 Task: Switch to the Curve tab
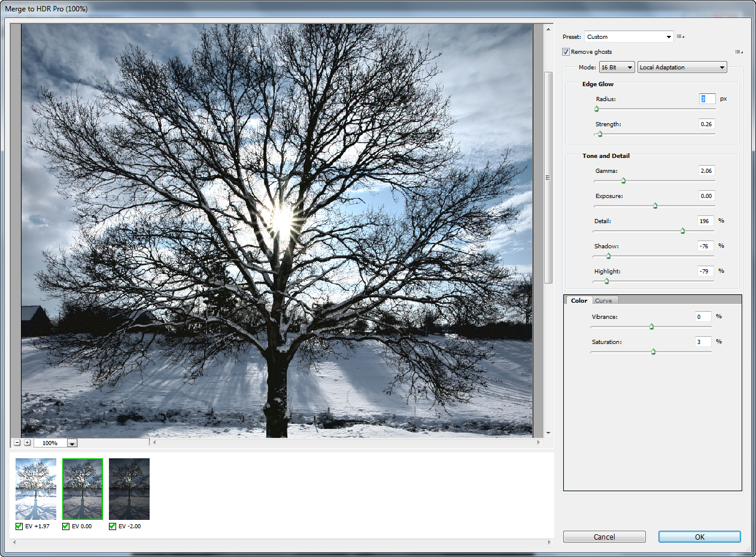pyautogui.click(x=603, y=300)
